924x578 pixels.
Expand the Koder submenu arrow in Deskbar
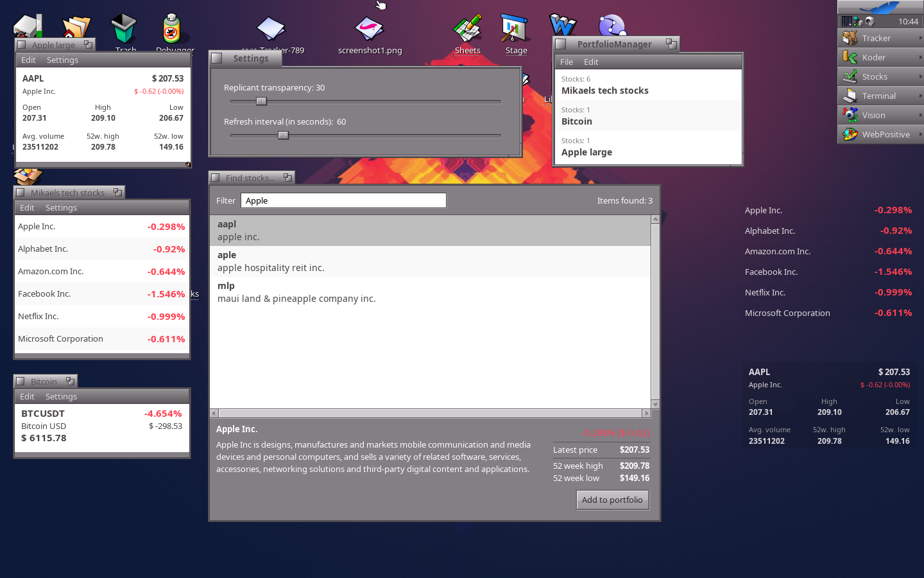click(x=920, y=57)
